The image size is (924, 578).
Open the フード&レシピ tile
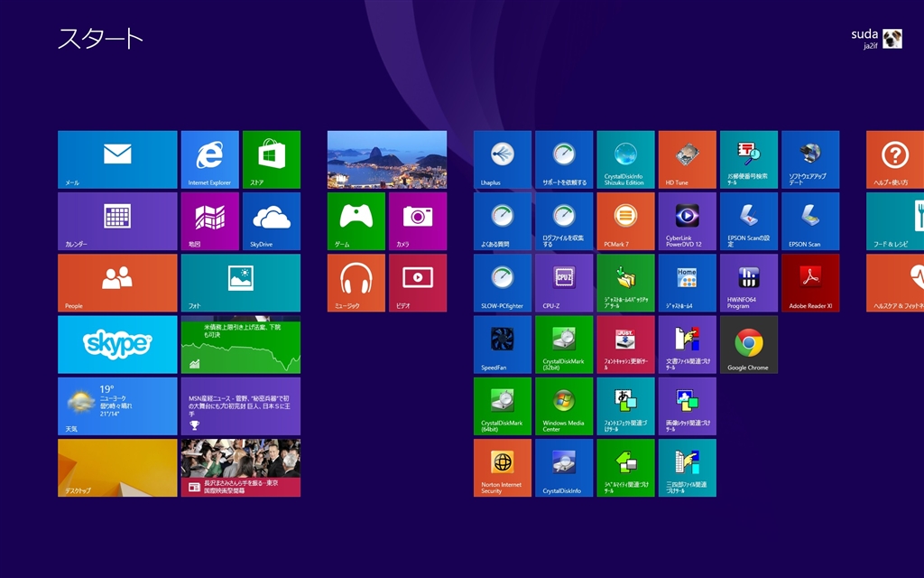click(x=895, y=221)
